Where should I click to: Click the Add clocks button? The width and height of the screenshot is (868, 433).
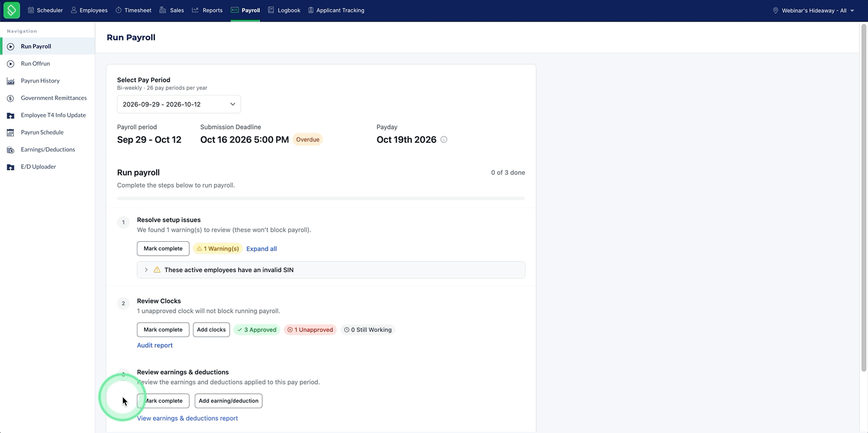pos(211,330)
